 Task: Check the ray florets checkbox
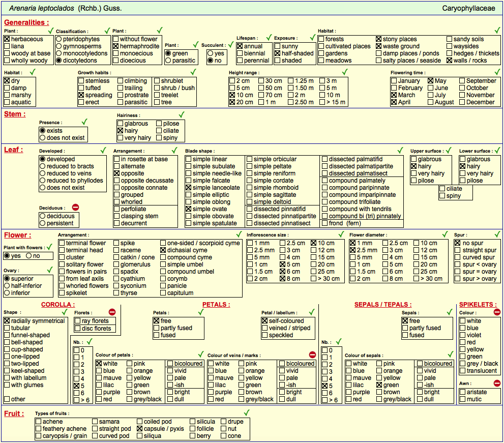[x=77, y=321]
